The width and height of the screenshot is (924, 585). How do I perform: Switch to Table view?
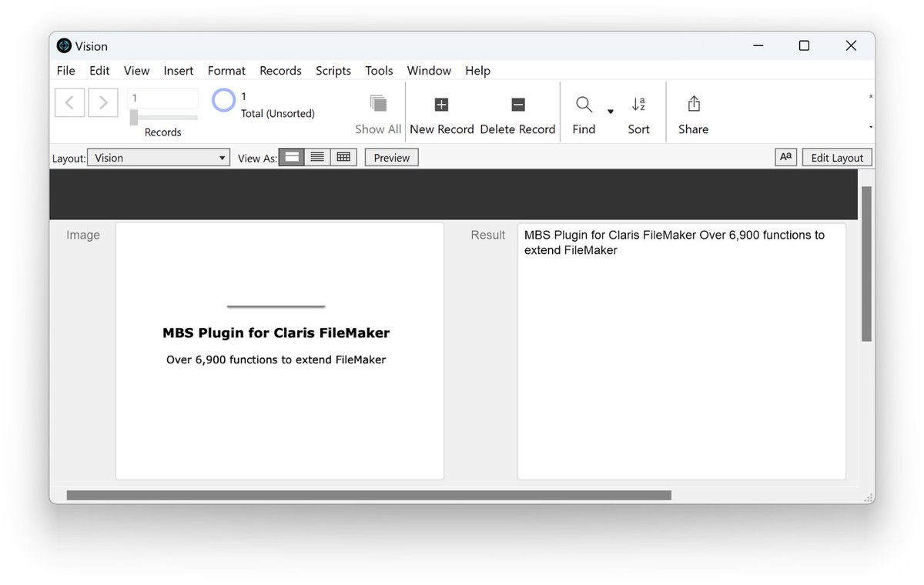[343, 157]
